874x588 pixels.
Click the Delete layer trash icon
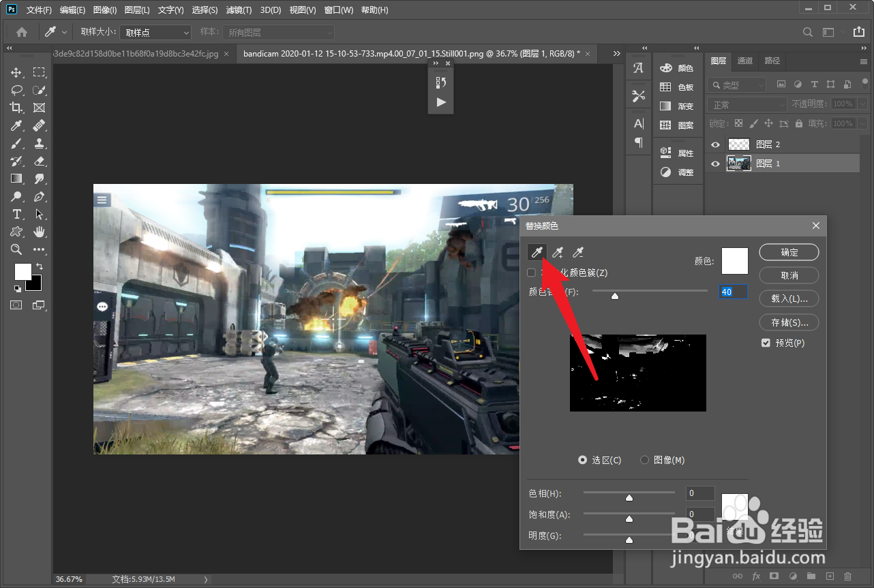point(848,576)
